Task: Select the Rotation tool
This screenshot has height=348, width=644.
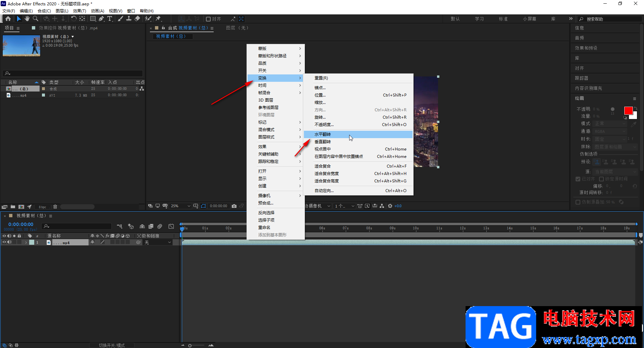Action: pyautogui.click(x=73, y=19)
